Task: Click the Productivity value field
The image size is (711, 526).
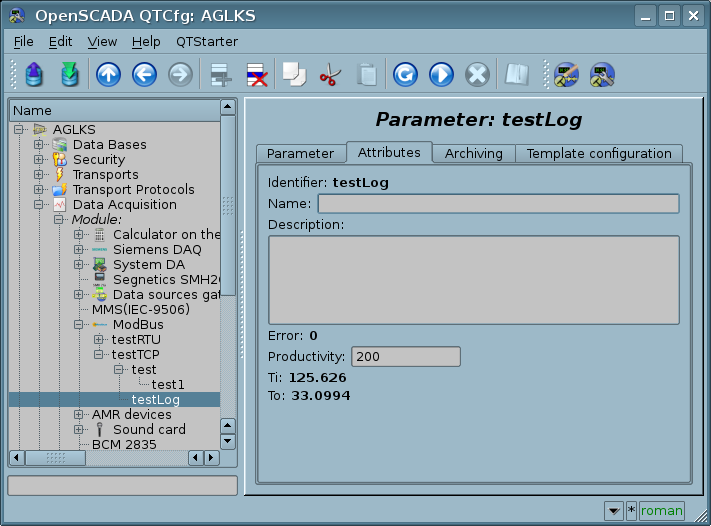Action: click(405, 357)
